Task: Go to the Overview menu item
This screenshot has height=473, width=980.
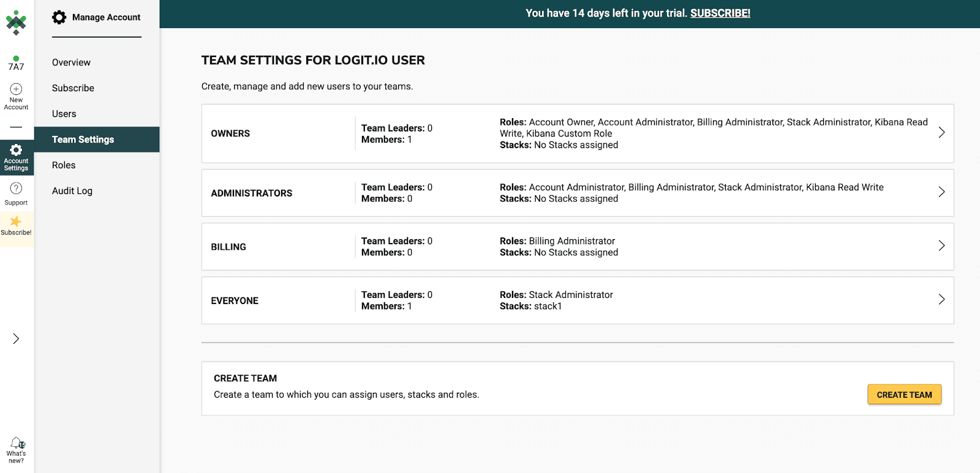Action: click(71, 62)
